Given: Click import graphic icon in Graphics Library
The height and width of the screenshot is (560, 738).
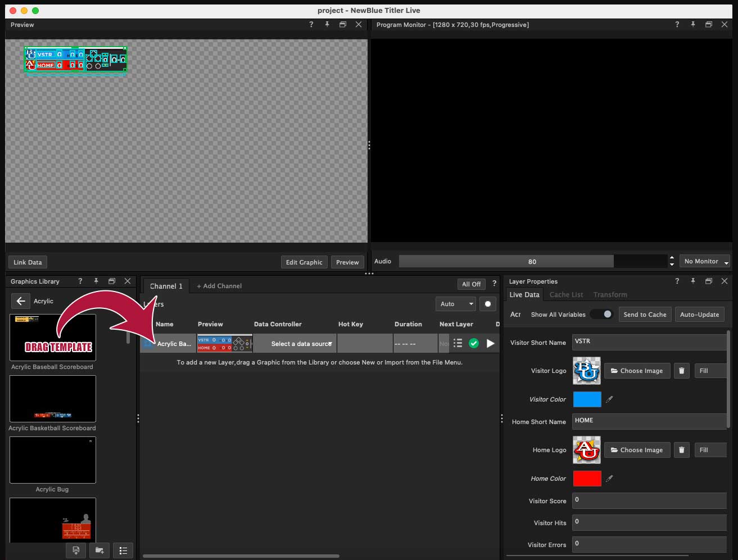Looking at the screenshot, I should (x=76, y=550).
